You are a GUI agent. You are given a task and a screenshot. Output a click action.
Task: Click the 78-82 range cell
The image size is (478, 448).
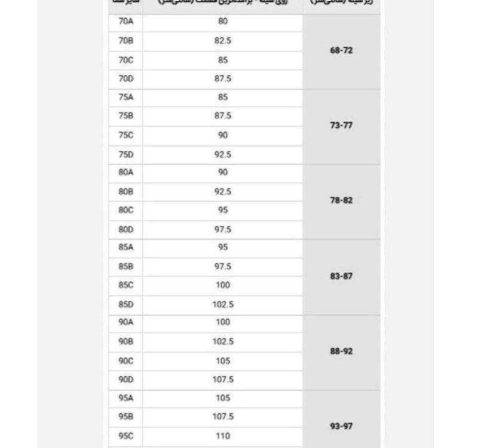coord(341,201)
